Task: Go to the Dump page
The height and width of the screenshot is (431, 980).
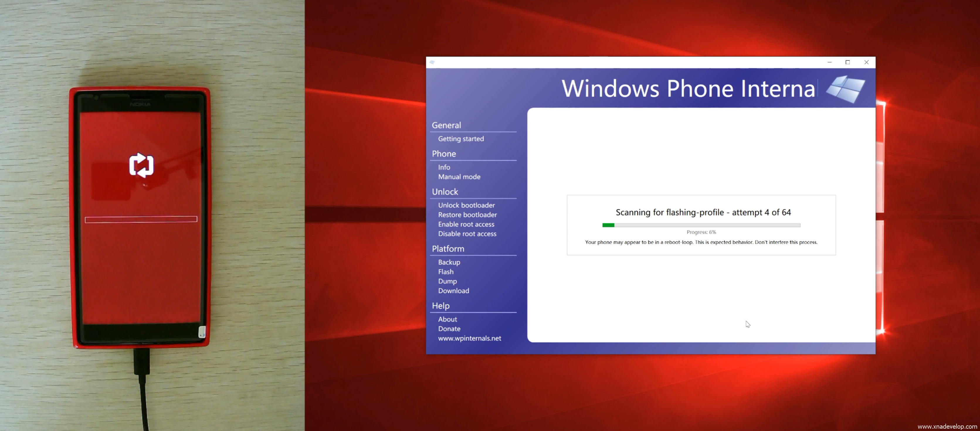Action: coord(447,281)
